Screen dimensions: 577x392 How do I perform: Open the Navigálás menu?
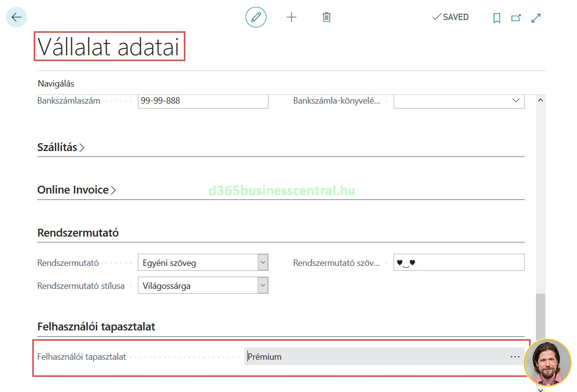click(x=56, y=84)
